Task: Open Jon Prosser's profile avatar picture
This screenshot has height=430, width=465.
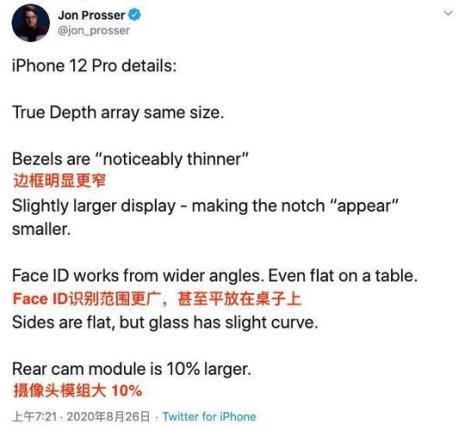Action: click(31, 23)
